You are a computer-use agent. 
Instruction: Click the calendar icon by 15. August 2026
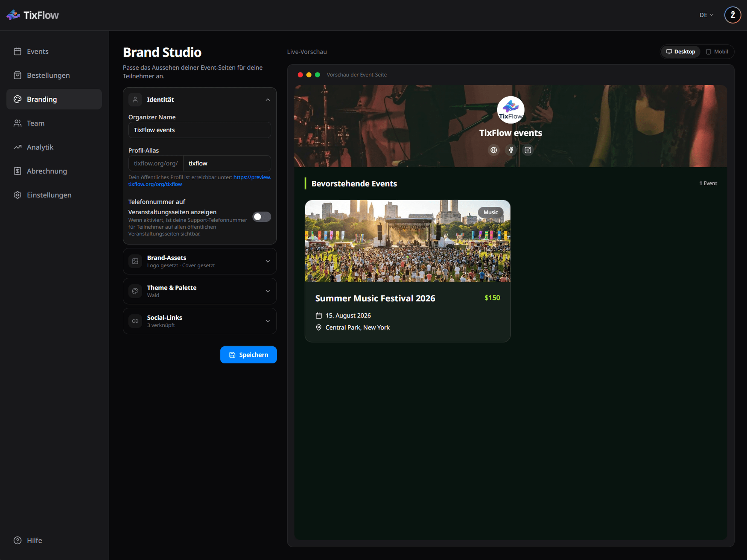(319, 316)
